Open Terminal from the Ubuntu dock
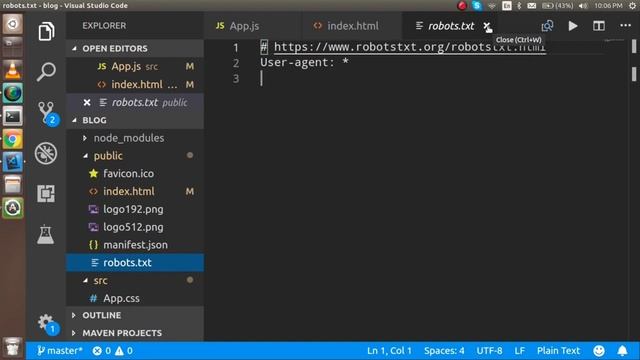The width and height of the screenshot is (640, 360). click(x=13, y=117)
